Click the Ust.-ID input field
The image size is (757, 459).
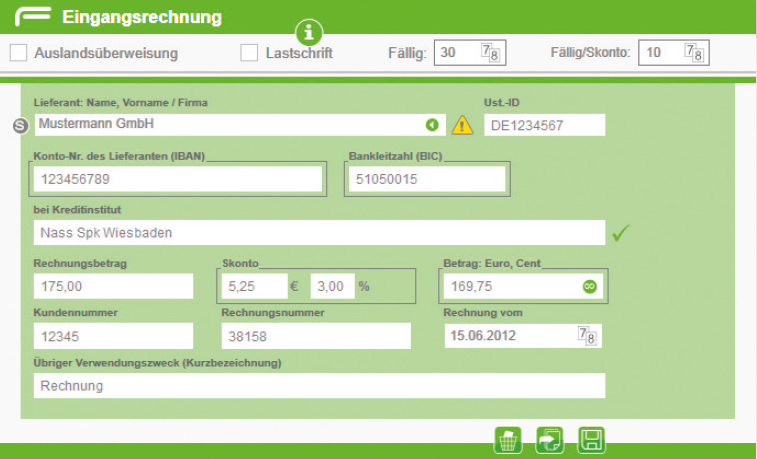[545, 125]
